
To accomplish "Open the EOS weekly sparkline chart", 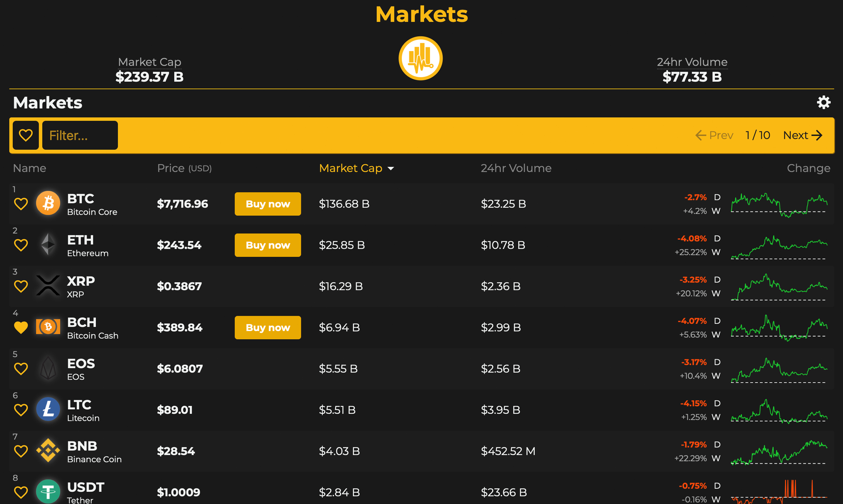I will tap(779, 370).
